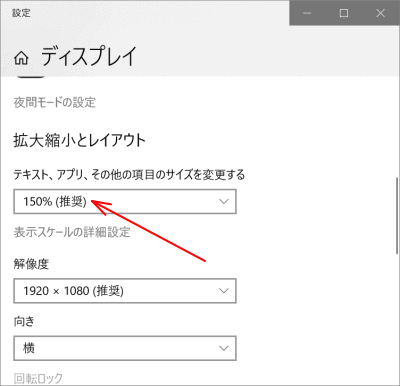Click the 拡大縮小とレイアウト heading

(80, 140)
